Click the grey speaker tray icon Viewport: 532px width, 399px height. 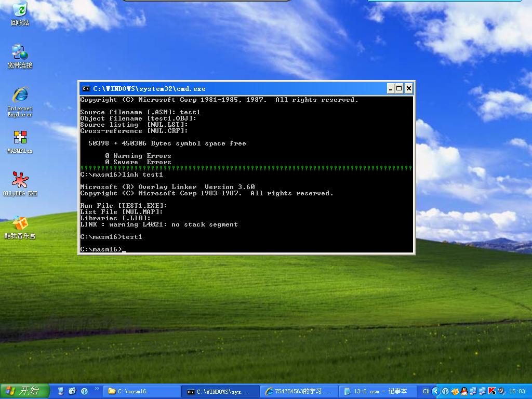click(501, 391)
